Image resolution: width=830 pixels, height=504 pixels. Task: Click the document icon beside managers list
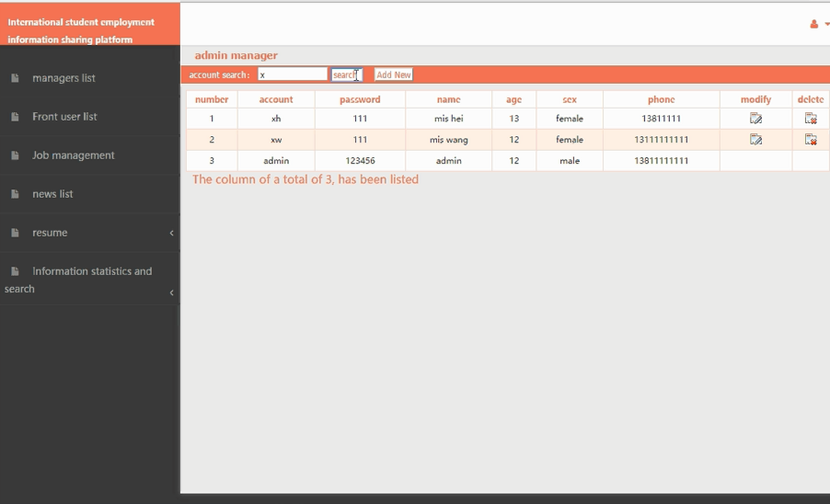15,78
